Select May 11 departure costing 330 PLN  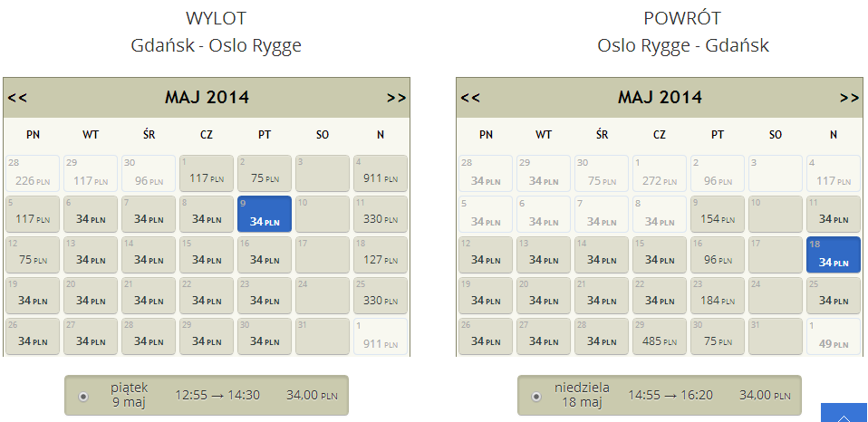(381, 214)
